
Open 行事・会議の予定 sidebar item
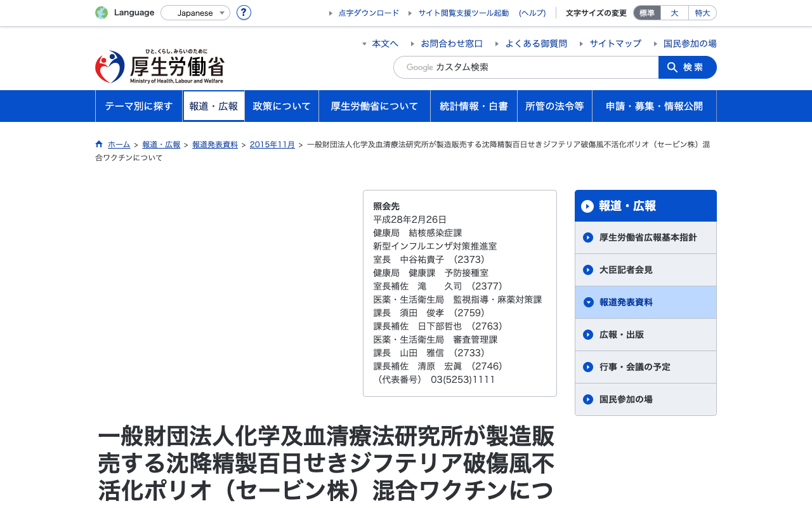646,367
